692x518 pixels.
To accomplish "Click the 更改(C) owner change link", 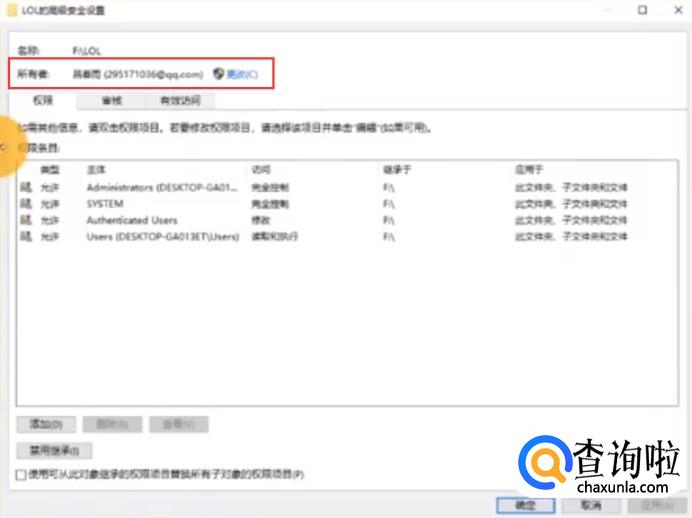I will 242,74.
